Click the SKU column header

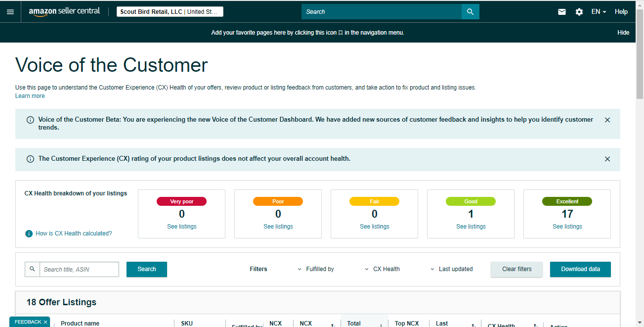187,324
